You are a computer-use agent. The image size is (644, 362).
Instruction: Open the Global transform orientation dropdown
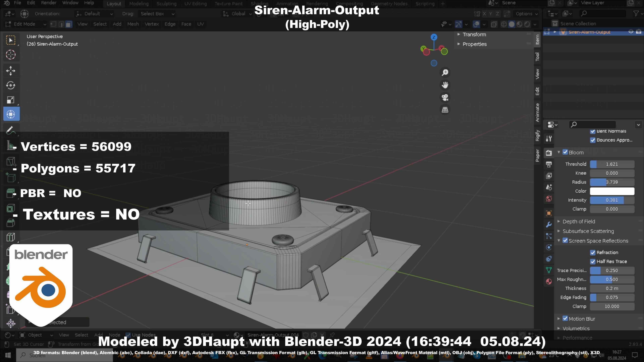click(237, 14)
